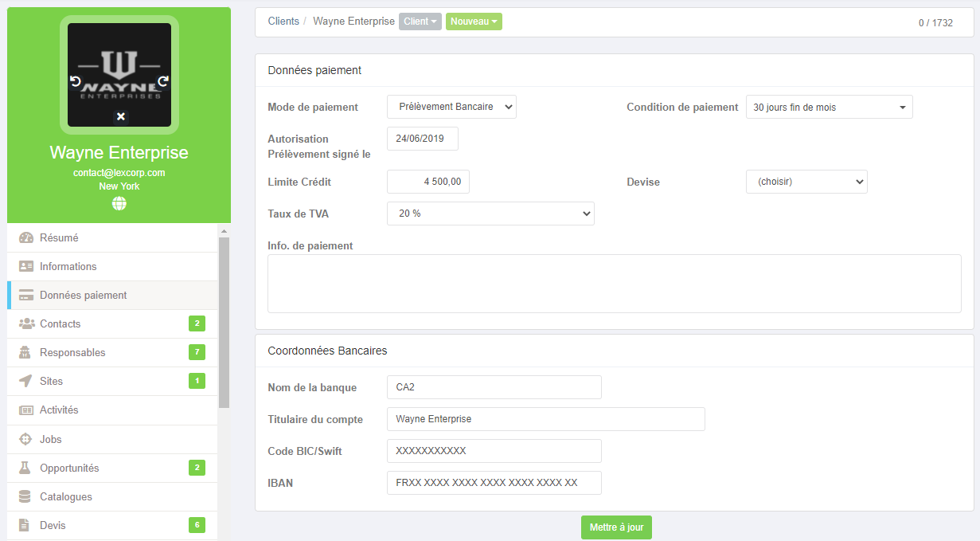Open the Devis section
Image resolution: width=980 pixels, height=541 pixels.
112,525
